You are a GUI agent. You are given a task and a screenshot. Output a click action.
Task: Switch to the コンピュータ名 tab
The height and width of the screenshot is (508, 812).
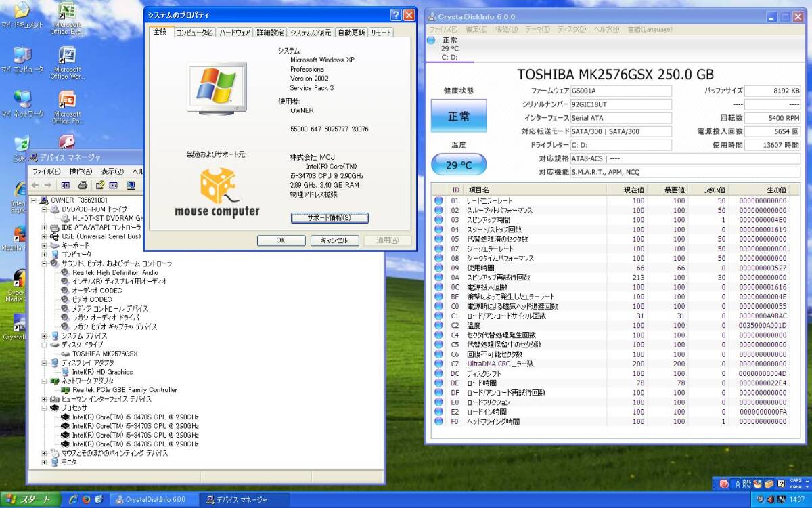pyautogui.click(x=195, y=33)
